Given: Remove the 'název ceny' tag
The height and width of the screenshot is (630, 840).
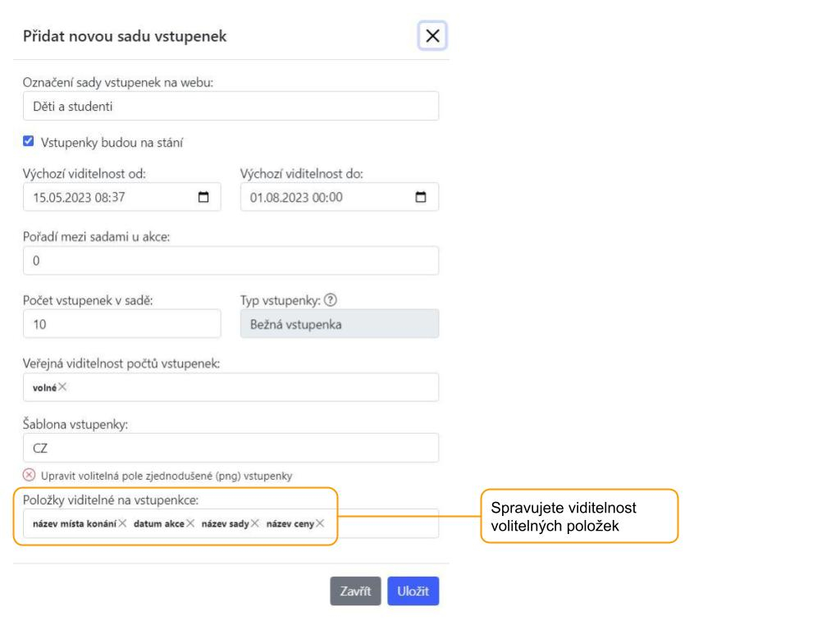Looking at the screenshot, I should point(320,523).
